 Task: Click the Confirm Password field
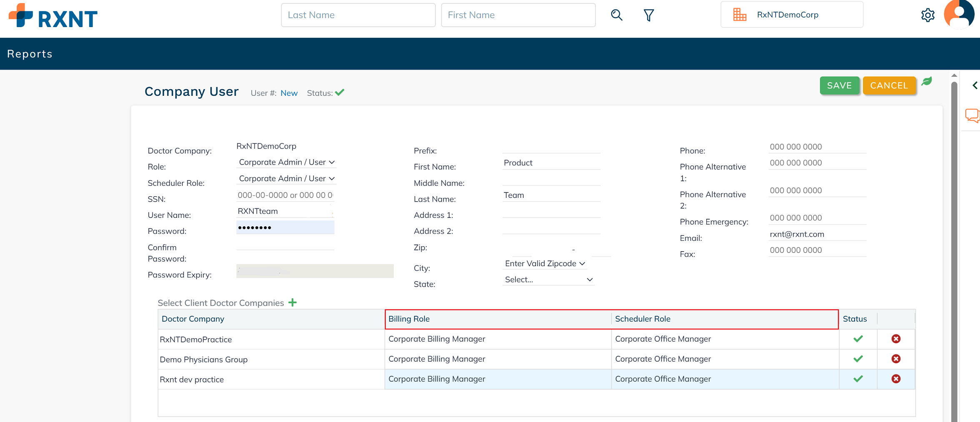click(285, 244)
